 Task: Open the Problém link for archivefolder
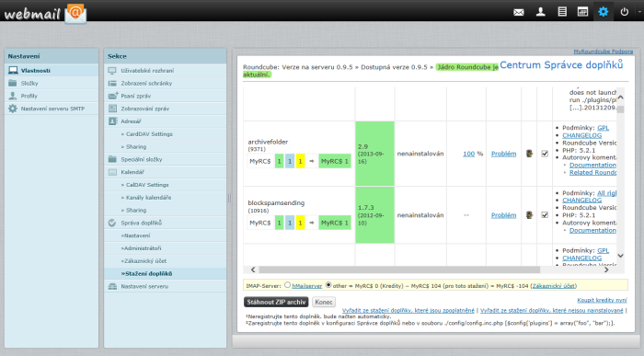pos(503,154)
